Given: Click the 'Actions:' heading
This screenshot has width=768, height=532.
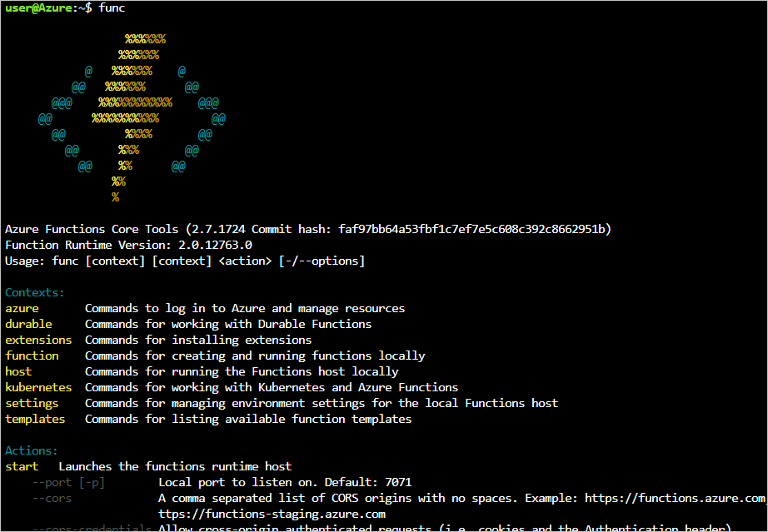Looking at the screenshot, I should (x=32, y=450).
